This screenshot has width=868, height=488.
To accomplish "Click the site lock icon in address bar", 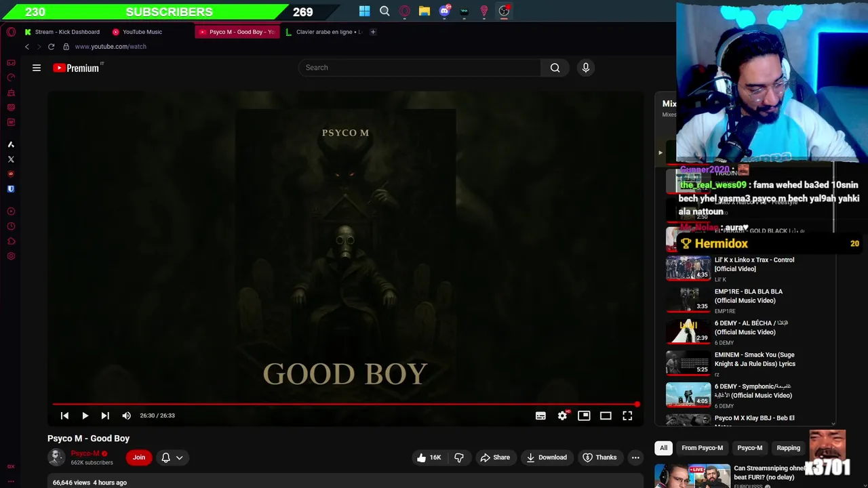I will tap(66, 47).
